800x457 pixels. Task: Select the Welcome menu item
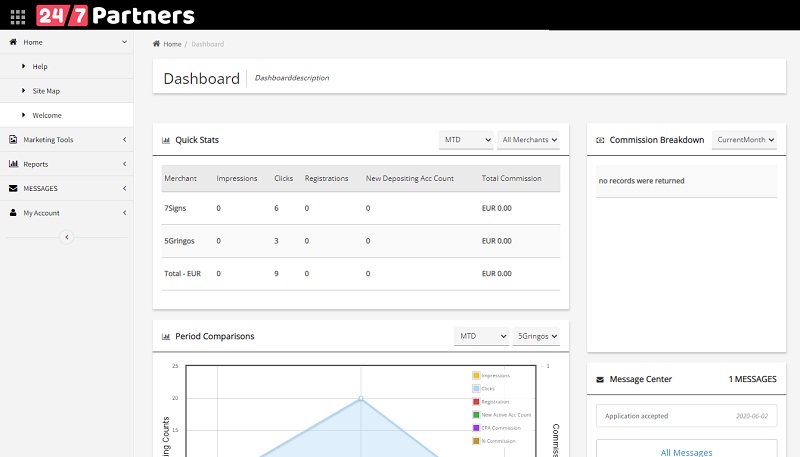pyautogui.click(x=66, y=115)
